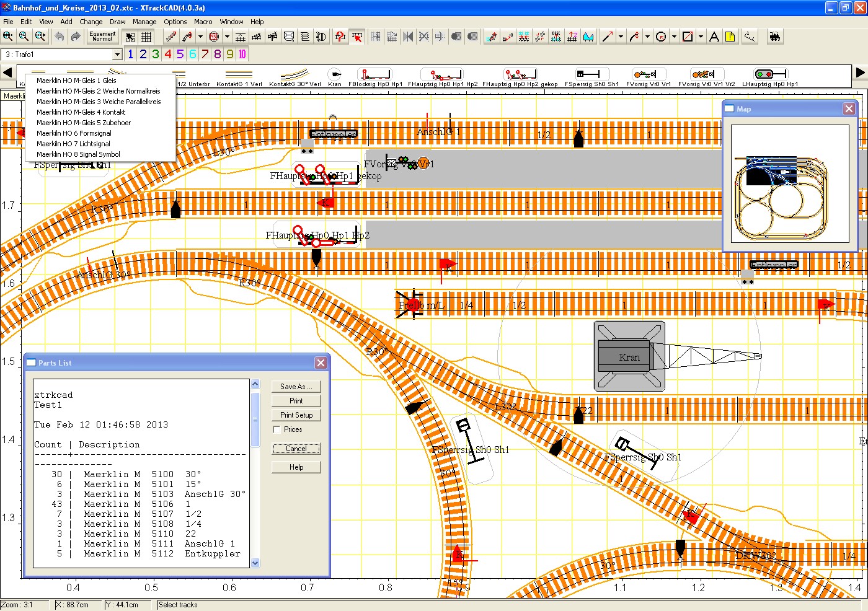The width and height of the screenshot is (868, 611).
Task: Toggle layer 10 visibility button
Action: click(x=242, y=54)
